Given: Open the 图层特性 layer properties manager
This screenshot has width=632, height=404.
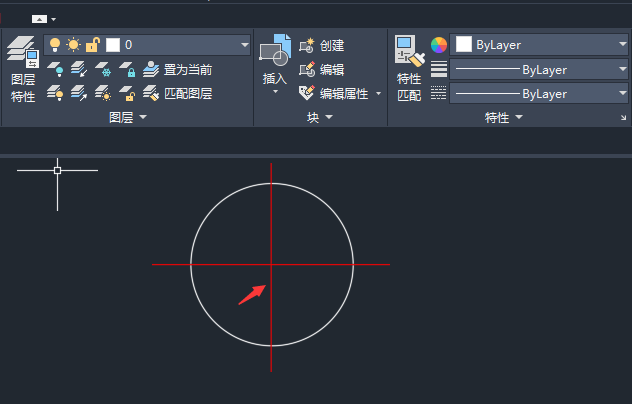Looking at the screenshot, I should [x=23, y=69].
